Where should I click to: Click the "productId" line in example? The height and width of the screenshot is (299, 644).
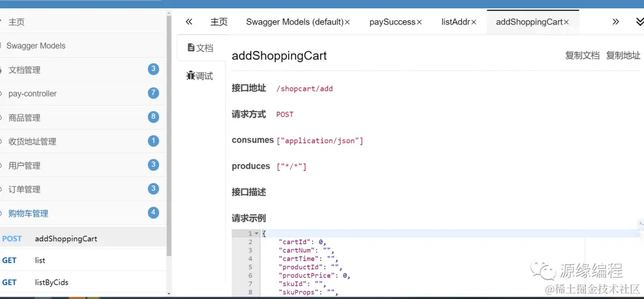(310, 267)
